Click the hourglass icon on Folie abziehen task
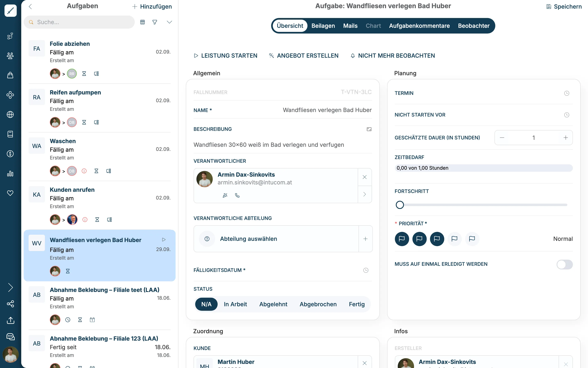 pyautogui.click(x=84, y=74)
